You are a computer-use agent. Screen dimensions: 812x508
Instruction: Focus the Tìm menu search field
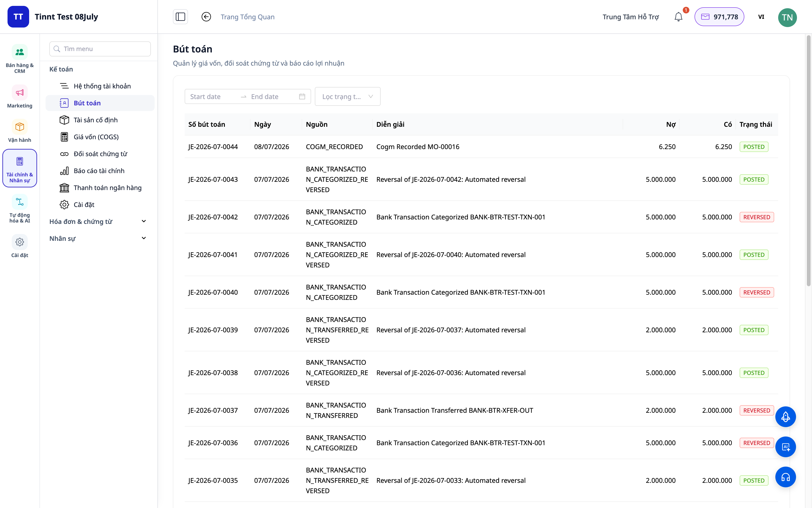pos(100,49)
